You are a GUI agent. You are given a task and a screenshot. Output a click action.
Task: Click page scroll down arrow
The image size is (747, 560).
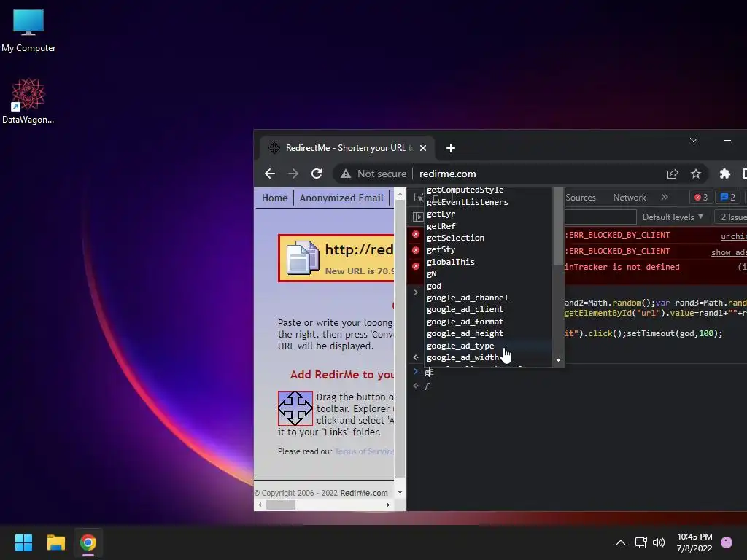point(400,492)
